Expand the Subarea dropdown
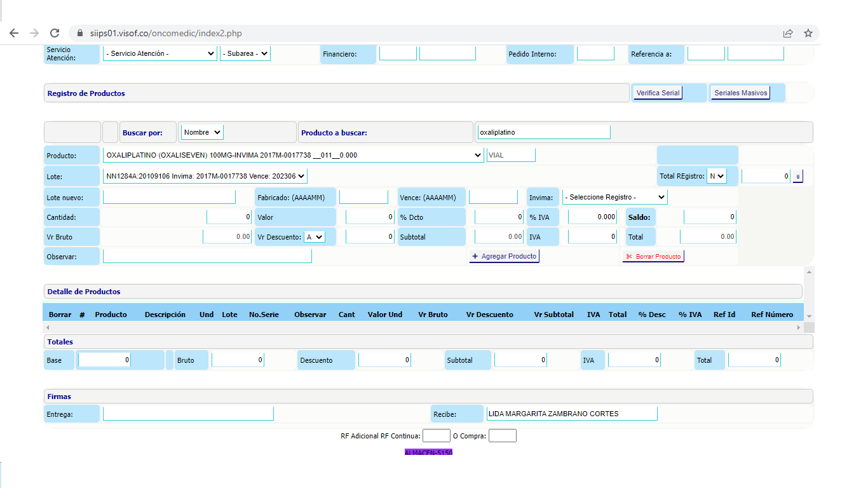The image size is (868, 488). point(245,54)
